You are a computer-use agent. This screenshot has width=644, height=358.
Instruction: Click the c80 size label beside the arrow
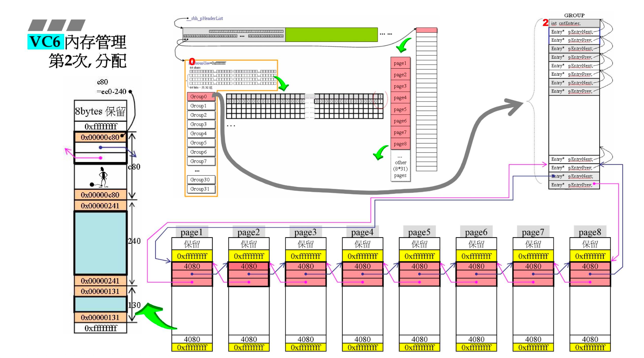[x=134, y=167]
